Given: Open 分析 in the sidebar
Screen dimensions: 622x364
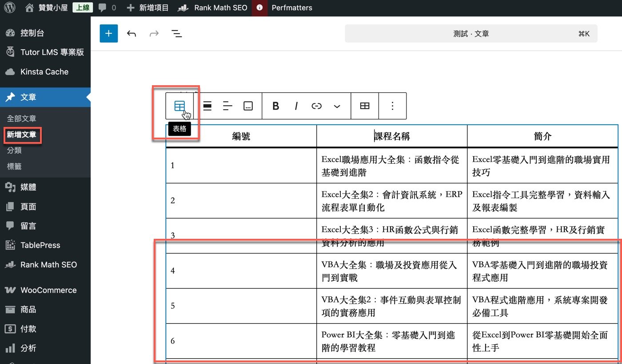Looking at the screenshot, I should [x=45, y=348].
